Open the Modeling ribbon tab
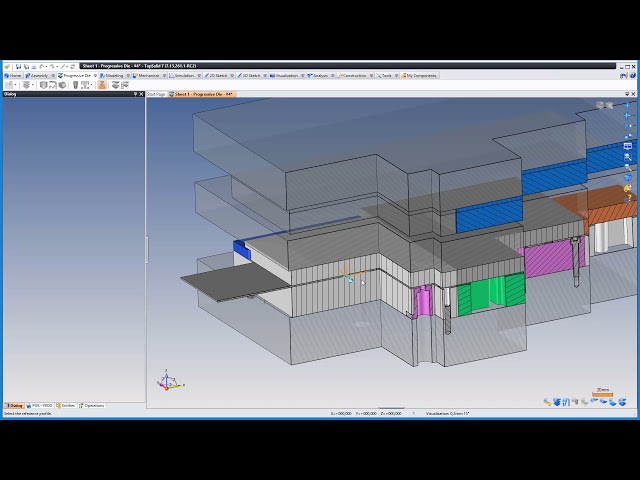The height and width of the screenshot is (480, 640). tap(114, 75)
